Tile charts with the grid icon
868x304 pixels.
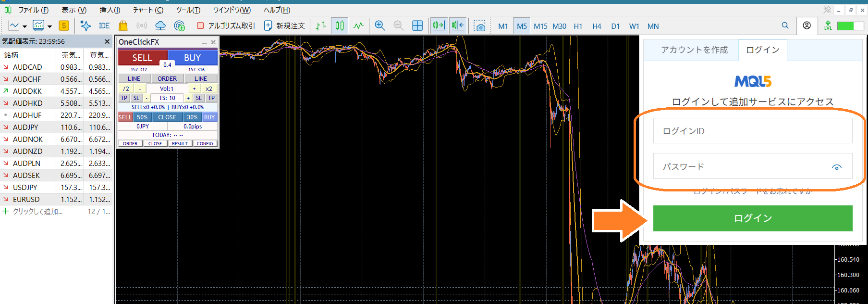(x=417, y=26)
